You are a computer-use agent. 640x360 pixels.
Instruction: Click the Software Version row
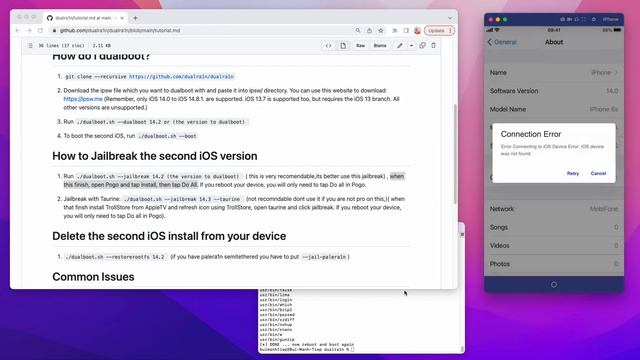coord(554,91)
